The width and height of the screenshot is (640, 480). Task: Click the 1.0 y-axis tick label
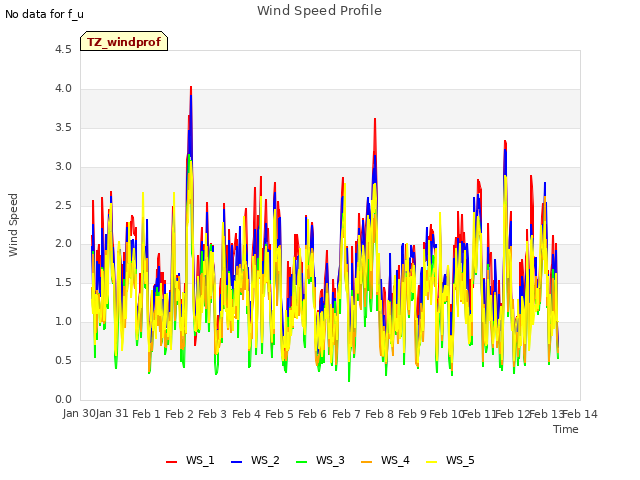click(63, 322)
